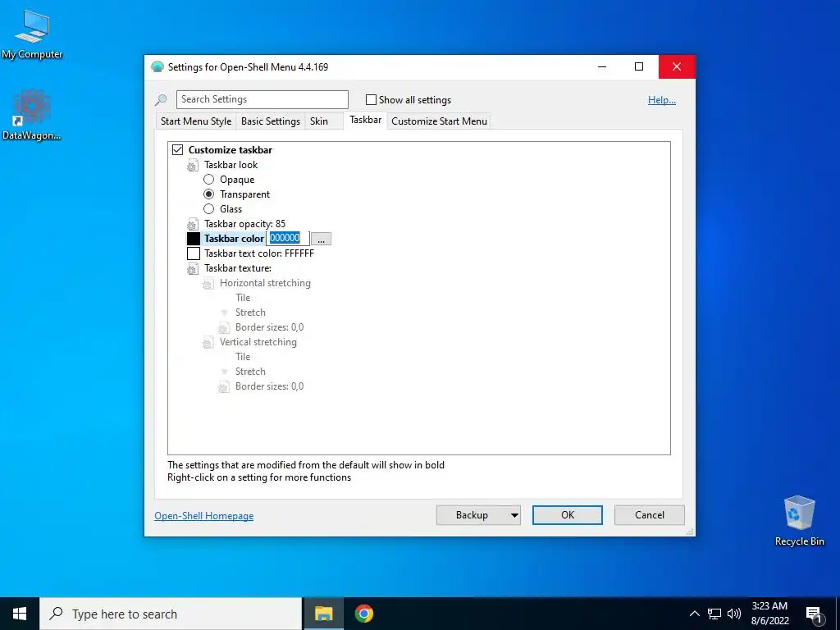This screenshot has width=840, height=630.
Task: Open the network status tray icon
Action: 714,614
